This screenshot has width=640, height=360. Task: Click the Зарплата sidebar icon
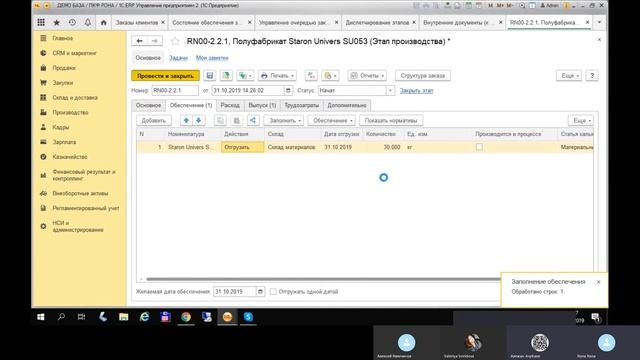point(43,142)
